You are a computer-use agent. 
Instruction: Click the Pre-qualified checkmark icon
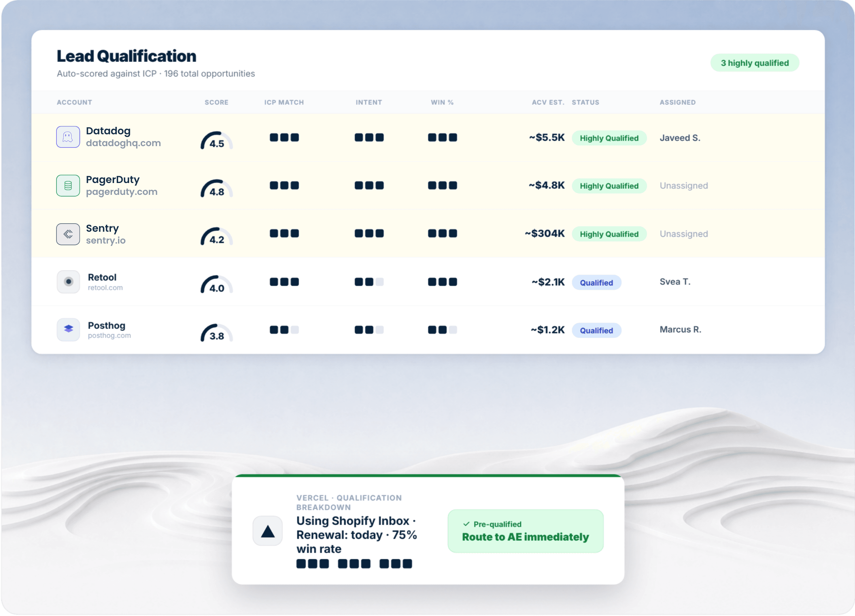click(466, 524)
